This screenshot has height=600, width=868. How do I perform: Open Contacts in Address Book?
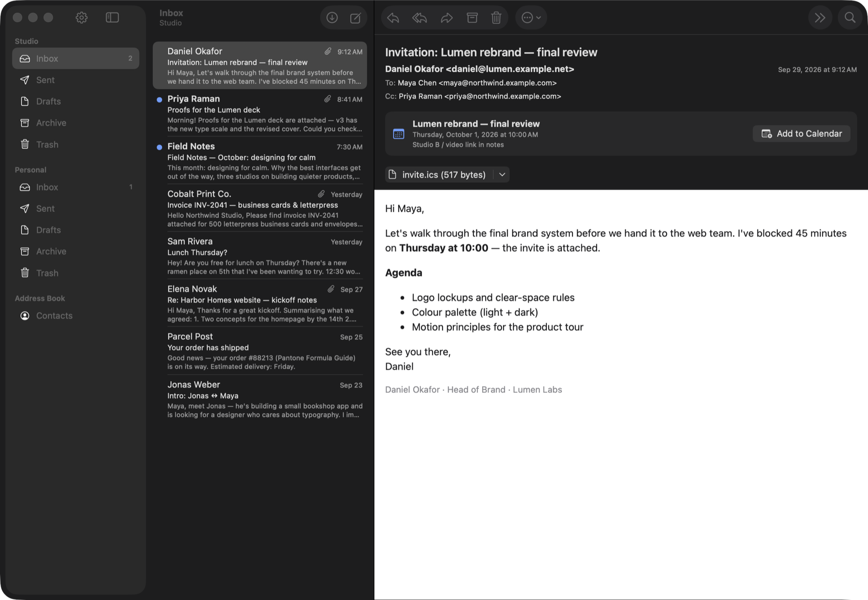tap(76, 315)
